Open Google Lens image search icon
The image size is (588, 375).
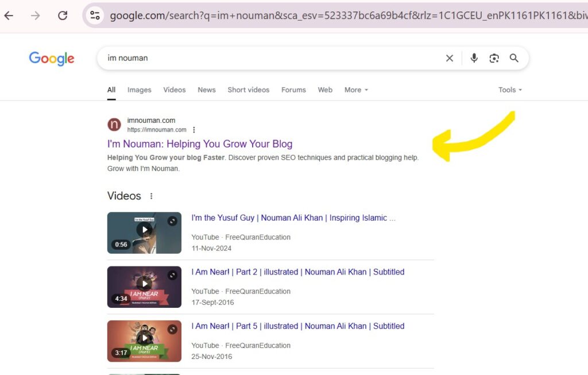click(x=494, y=58)
